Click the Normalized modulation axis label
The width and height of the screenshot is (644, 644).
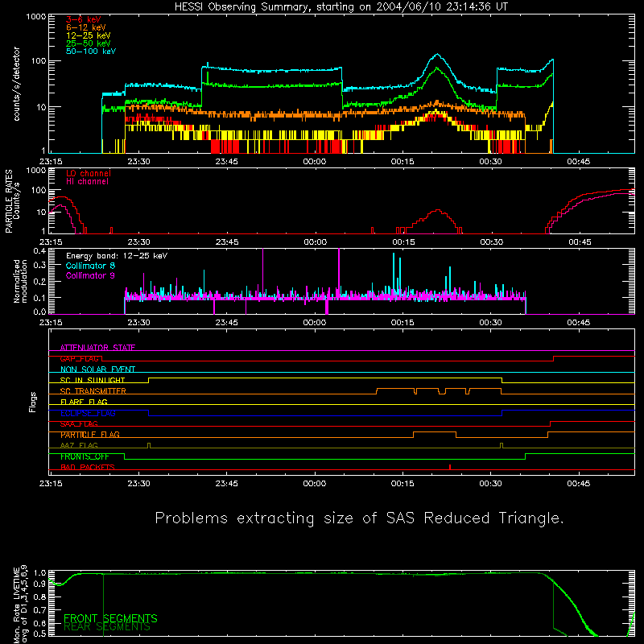[x=21, y=281]
